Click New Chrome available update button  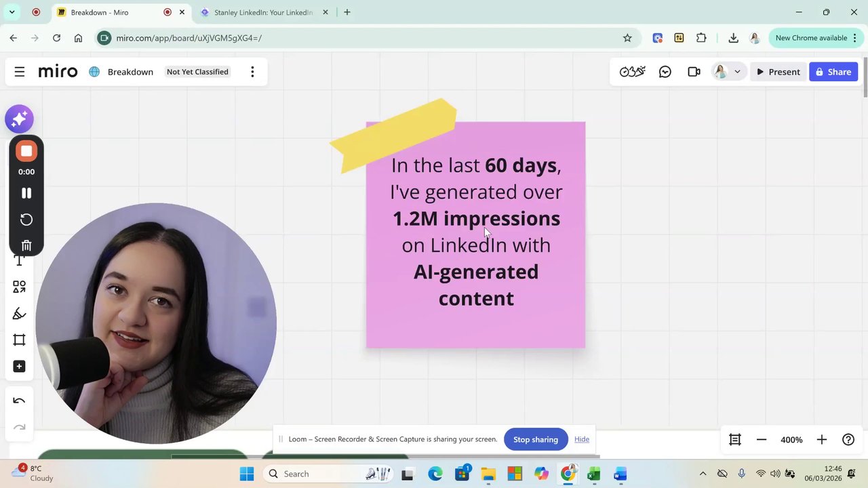(816, 38)
